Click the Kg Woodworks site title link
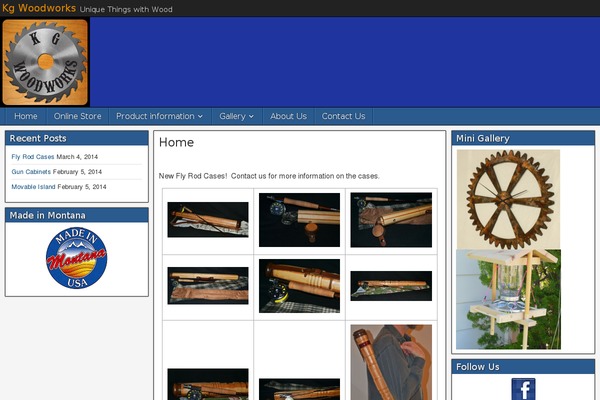 point(39,8)
